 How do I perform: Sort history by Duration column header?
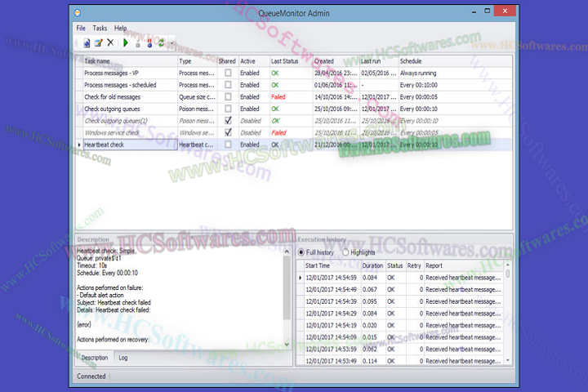[373, 265]
